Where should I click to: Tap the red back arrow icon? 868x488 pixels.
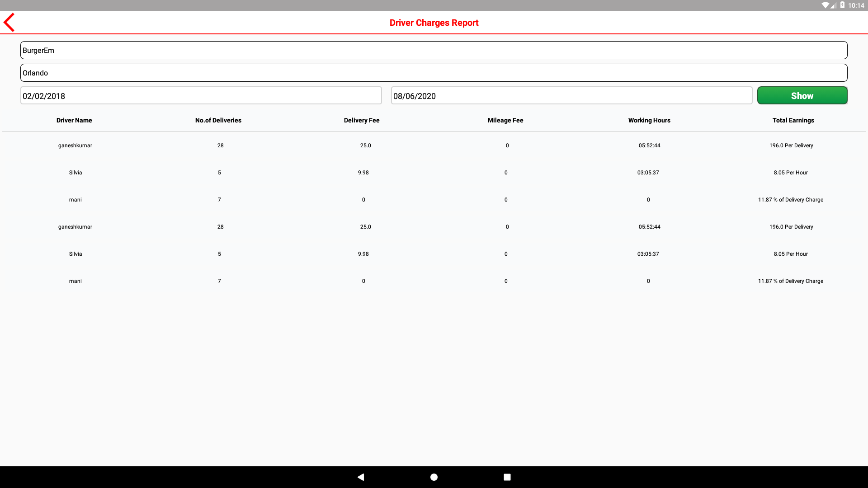coord(9,23)
